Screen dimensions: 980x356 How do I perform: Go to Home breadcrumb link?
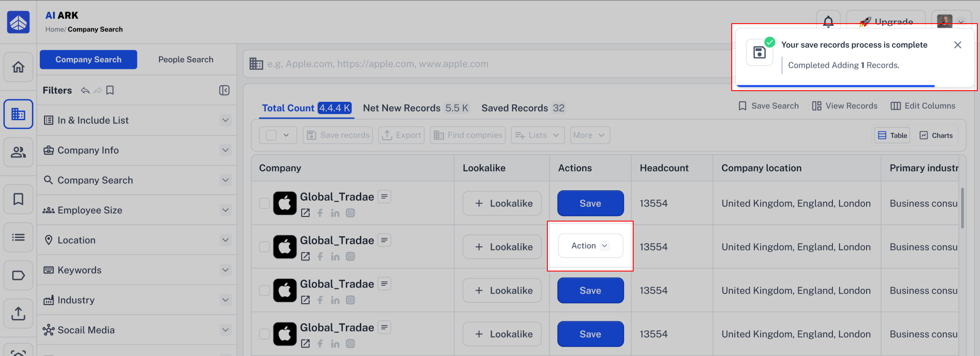[54, 29]
